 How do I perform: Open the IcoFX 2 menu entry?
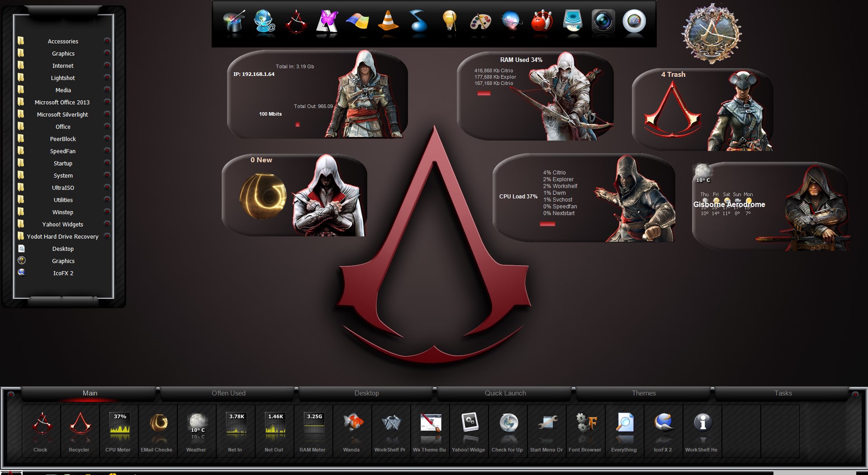63,273
